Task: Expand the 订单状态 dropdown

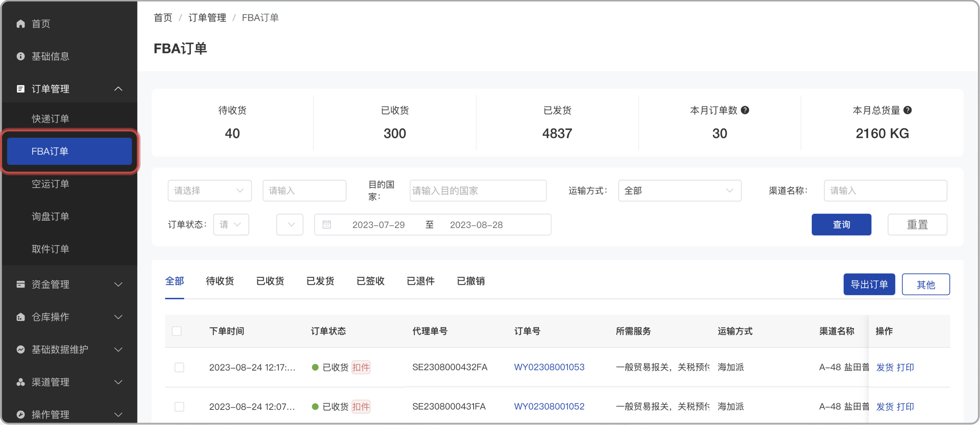Action: pyautogui.click(x=231, y=224)
